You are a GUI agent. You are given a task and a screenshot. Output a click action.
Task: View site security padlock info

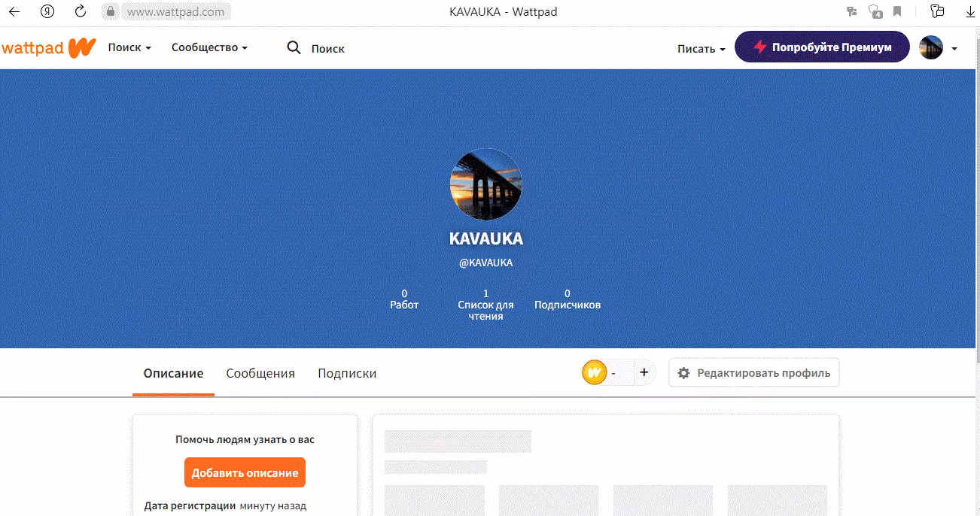coord(111,11)
